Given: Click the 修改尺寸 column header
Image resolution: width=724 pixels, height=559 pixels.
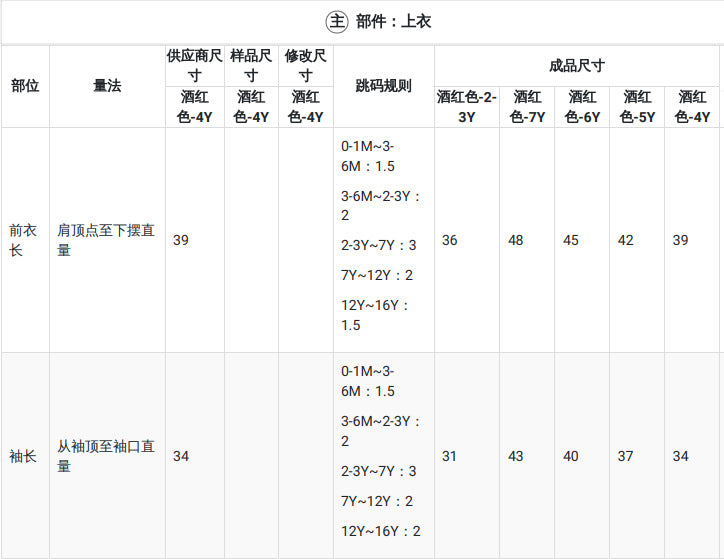Looking at the screenshot, I should (306, 66).
